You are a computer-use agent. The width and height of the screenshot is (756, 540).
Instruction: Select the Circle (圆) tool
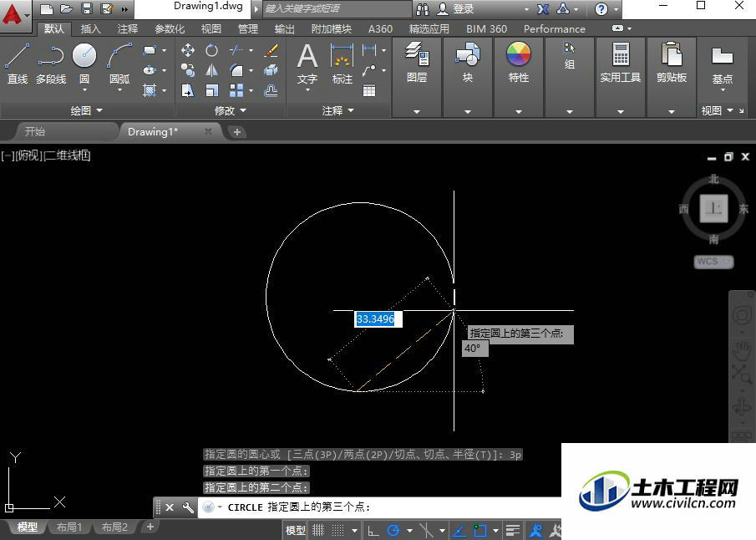(84, 64)
